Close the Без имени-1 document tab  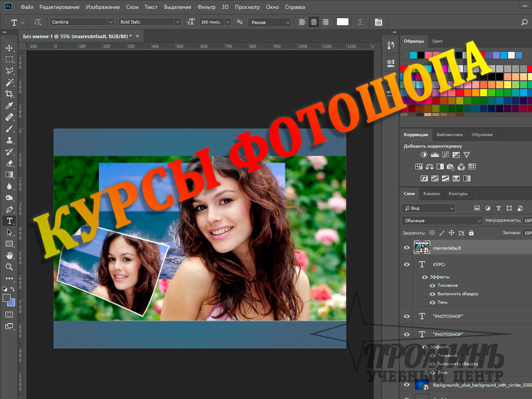[137, 36]
